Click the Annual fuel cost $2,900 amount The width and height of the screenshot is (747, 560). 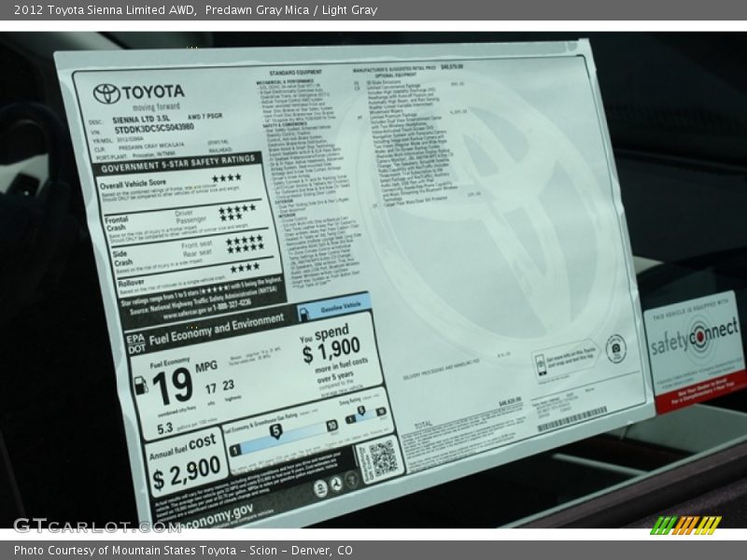[186, 473]
